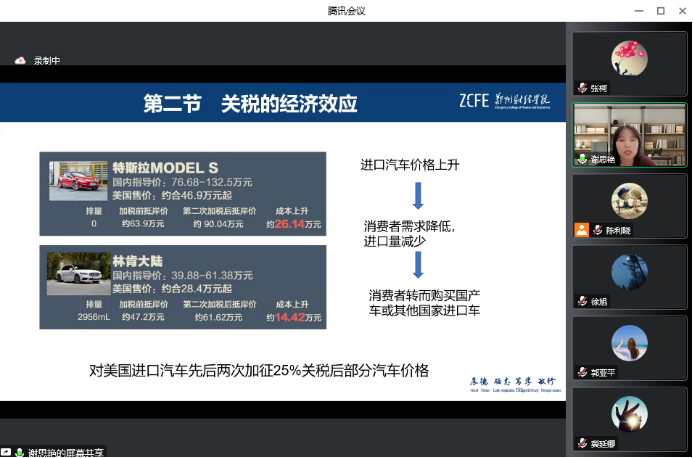
Task: Click 郭亚平's beach avatar
Action: click(629, 342)
